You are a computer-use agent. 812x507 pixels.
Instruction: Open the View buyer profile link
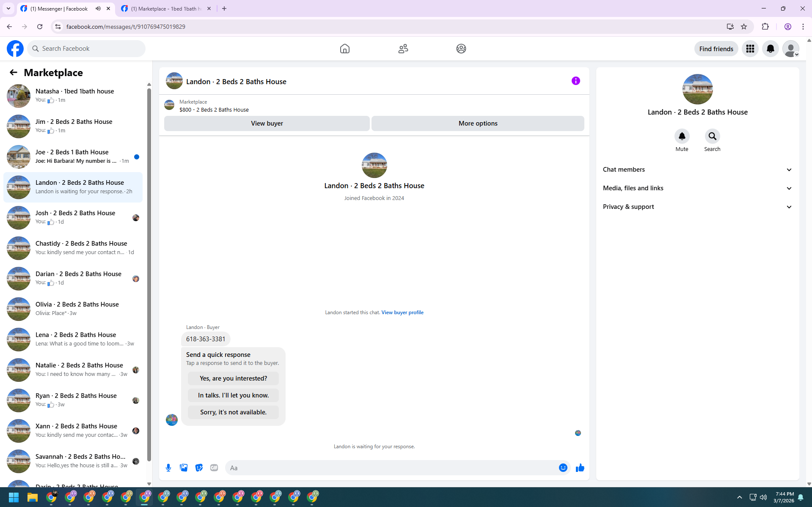tap(402, 312)
